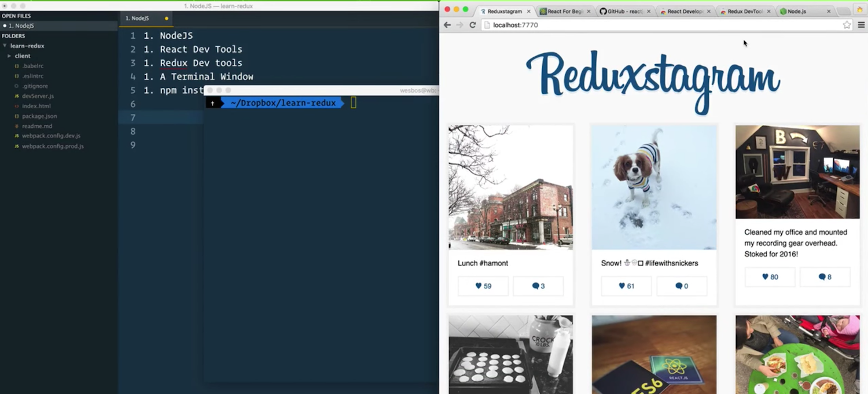Switch to Redux DevTools tab
The image size is (868, 394).
coord(744,11)
